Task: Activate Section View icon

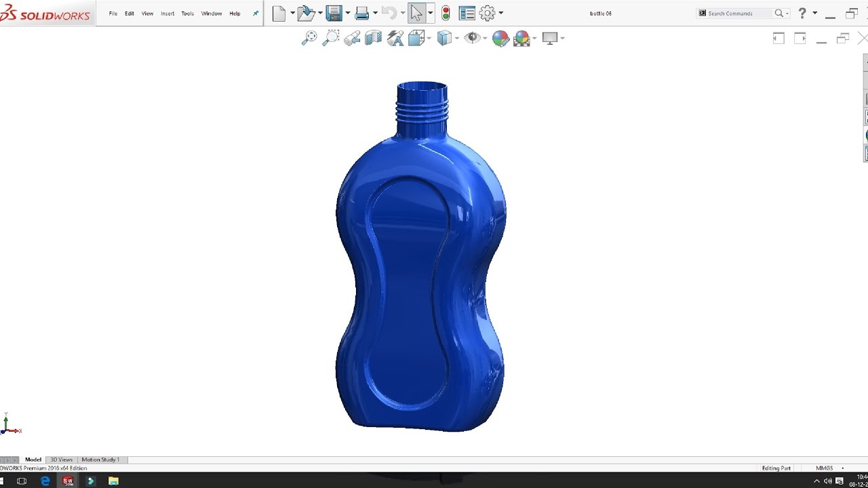Action: [x=374, y=39]
